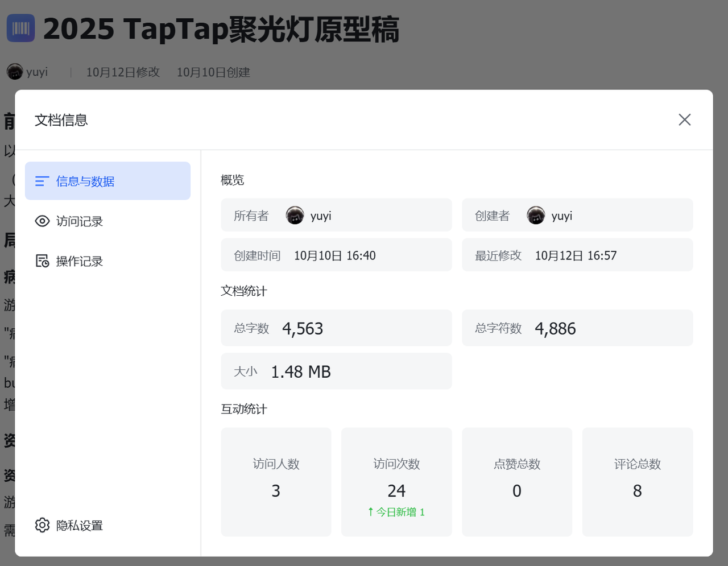Viewport: 728px width, 566px height.
Task: Click the eye icon beside 访问记录
Action: (42, 221)
